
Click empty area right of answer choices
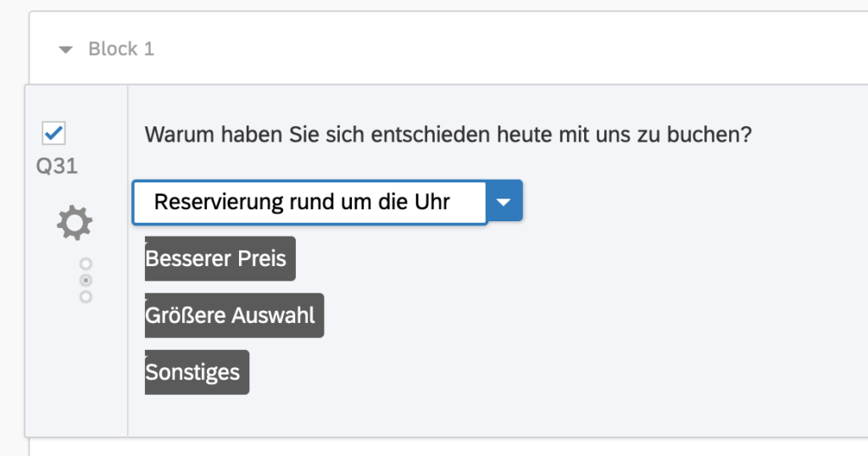click(x=581, y=315)
